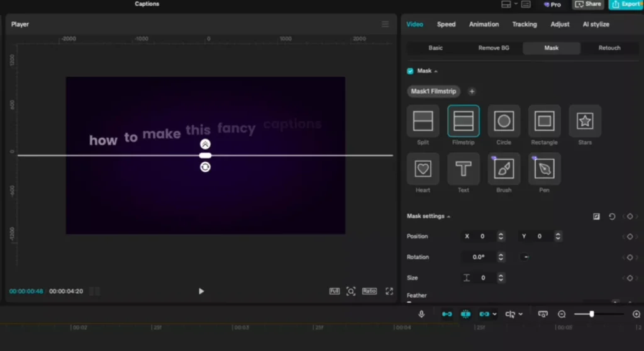Screen dimensions: 644x351
Task: Select the Pen mask tool
Action: (544, 169)
